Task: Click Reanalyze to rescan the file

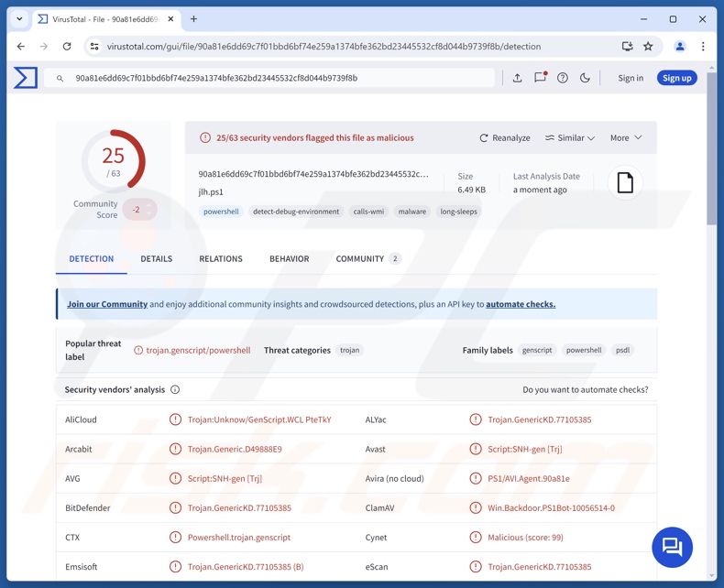Action: (504, 137)
